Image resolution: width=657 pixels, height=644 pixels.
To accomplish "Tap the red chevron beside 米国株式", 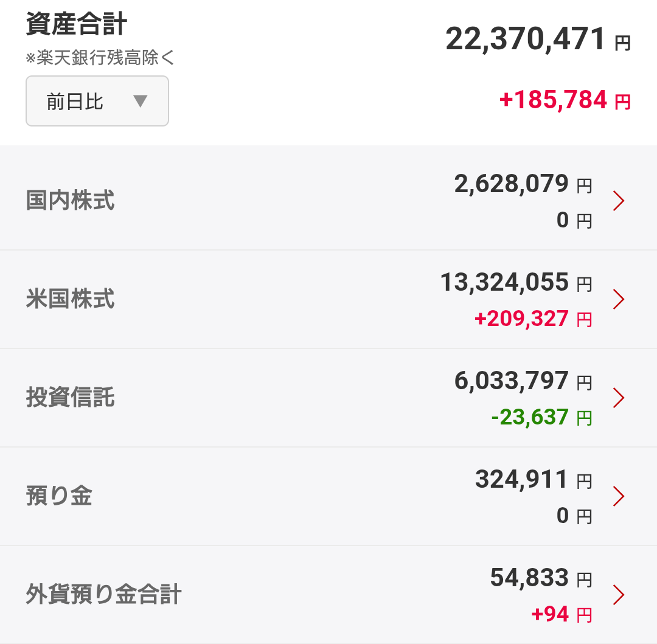I will coord(619,299).
